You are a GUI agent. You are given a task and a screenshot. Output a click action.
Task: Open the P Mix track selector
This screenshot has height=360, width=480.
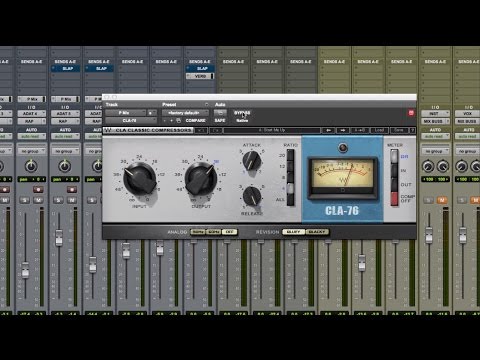(126, 113)
